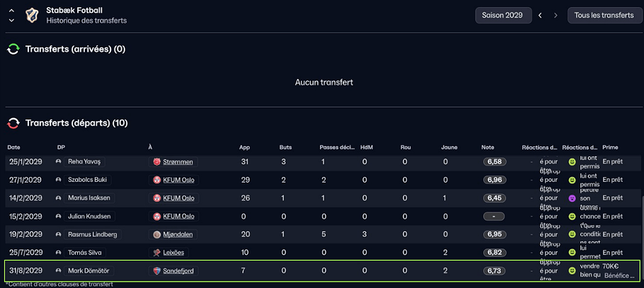Open the KFUM Oslo link for Szabolcs Buki

coord(178,180)
